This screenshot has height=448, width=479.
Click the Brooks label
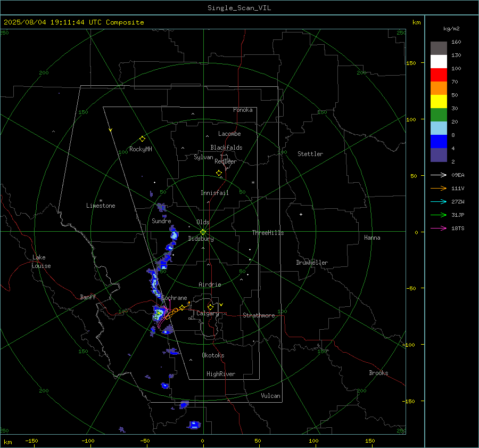point(378,373)
